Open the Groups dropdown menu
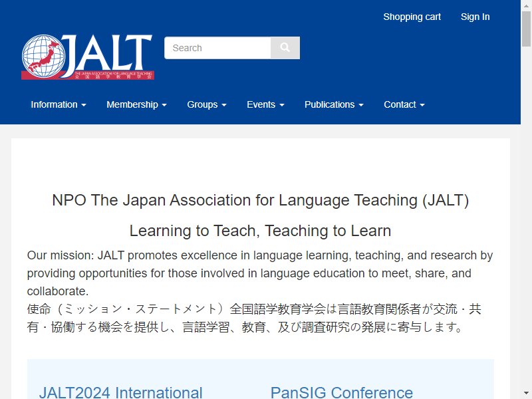 click(x=207, y=104)
